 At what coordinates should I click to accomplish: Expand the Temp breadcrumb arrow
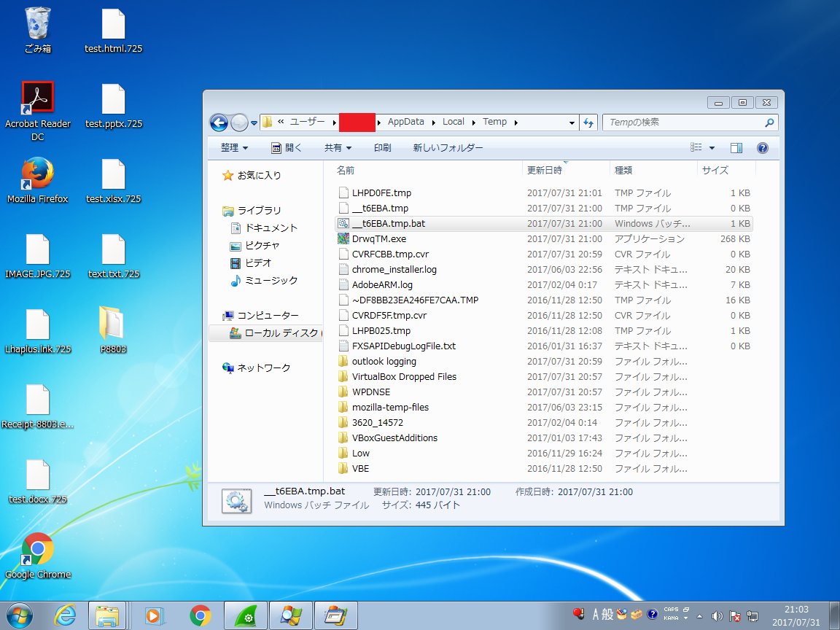click(516, 122)
